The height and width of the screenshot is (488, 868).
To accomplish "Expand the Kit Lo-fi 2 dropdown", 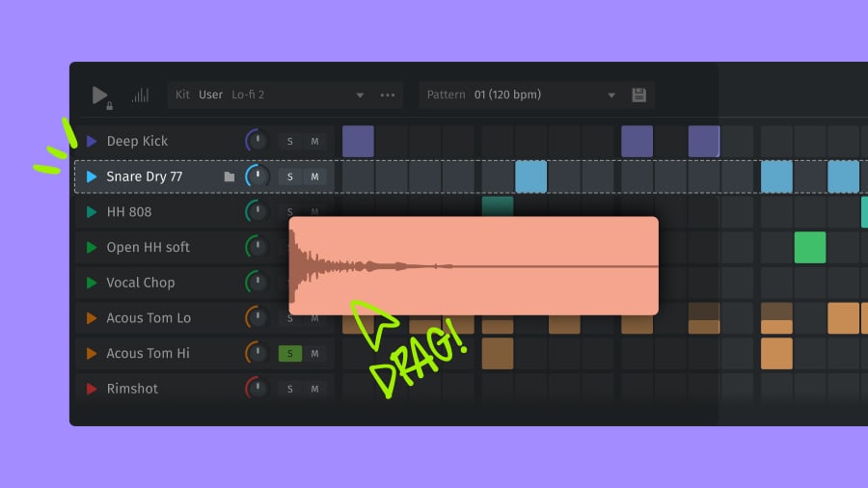I will (x=360, y=95).
